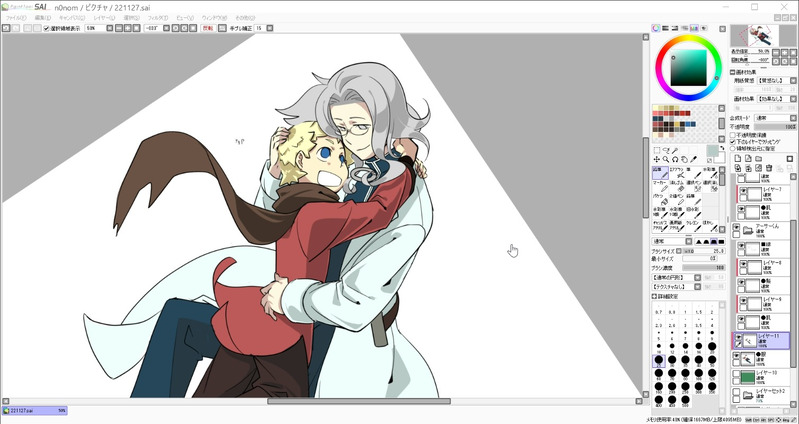
Task: Toggle the 領域検出元に指定 option
Action: point(733,148)
